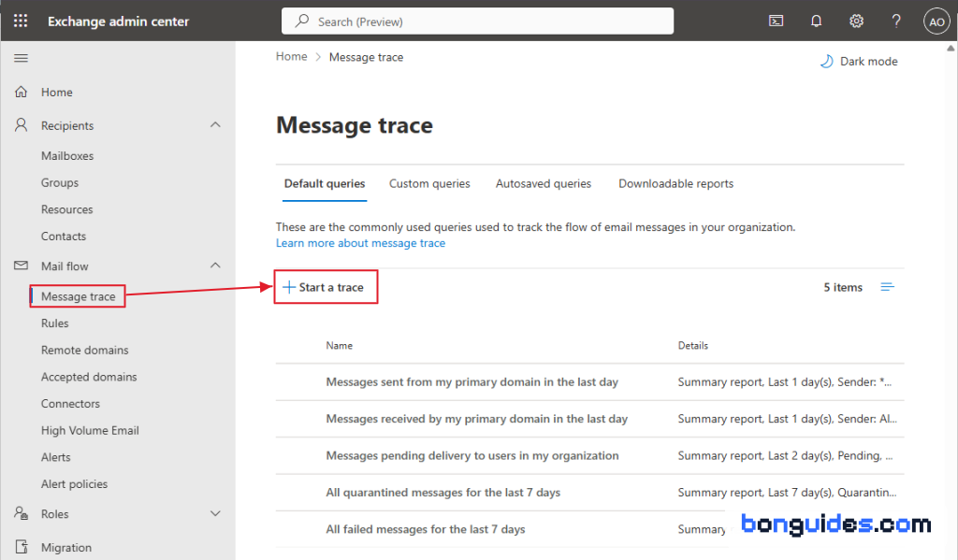Screen dimensions: 958x560
Task: Sort by the Details column header
Action: tap(693, 346)
